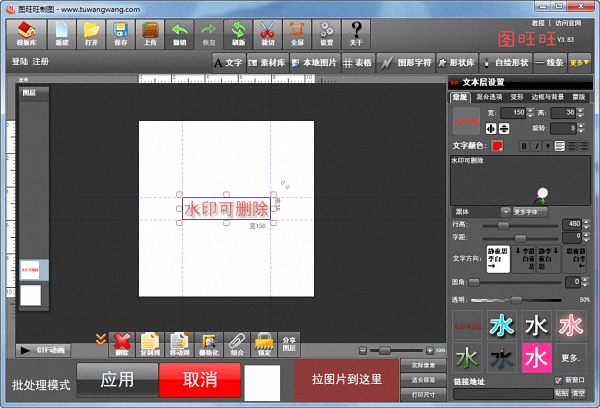The width and height of the screenshot is (600, 408).
Task: Click the 撤销 undo arrow icon
Action: pos(179,35)
